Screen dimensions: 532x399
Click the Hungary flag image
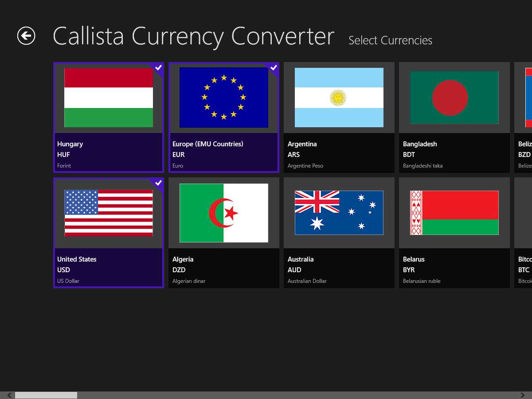pyautogui.click(x=109, y=98)
